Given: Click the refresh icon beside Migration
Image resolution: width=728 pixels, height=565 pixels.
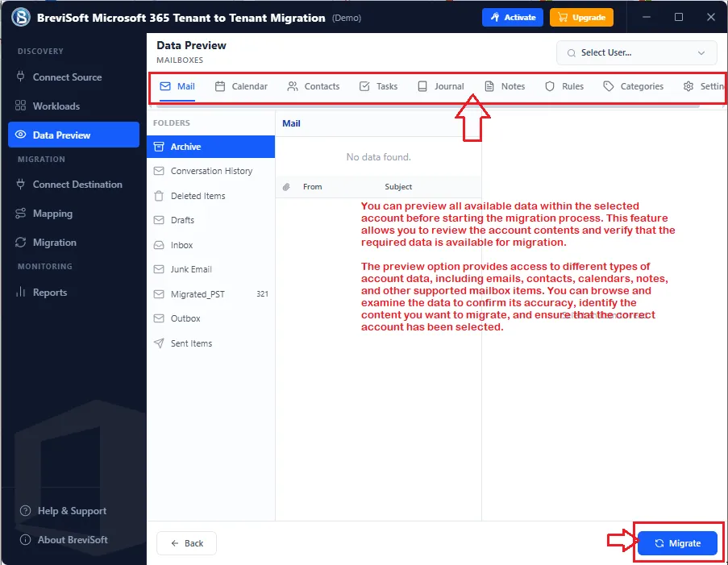Looking at the screenshot, I should click(x=20, y=243).
